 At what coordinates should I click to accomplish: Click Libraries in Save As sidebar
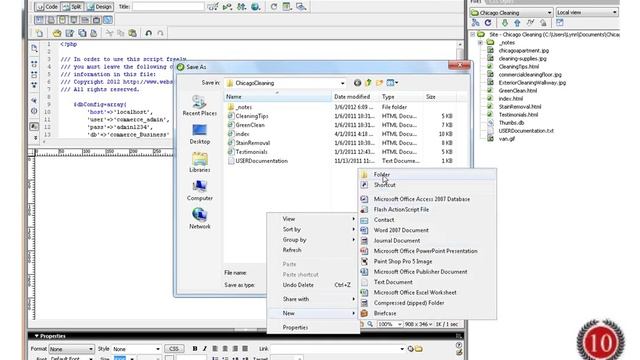(x=200, y=162)
